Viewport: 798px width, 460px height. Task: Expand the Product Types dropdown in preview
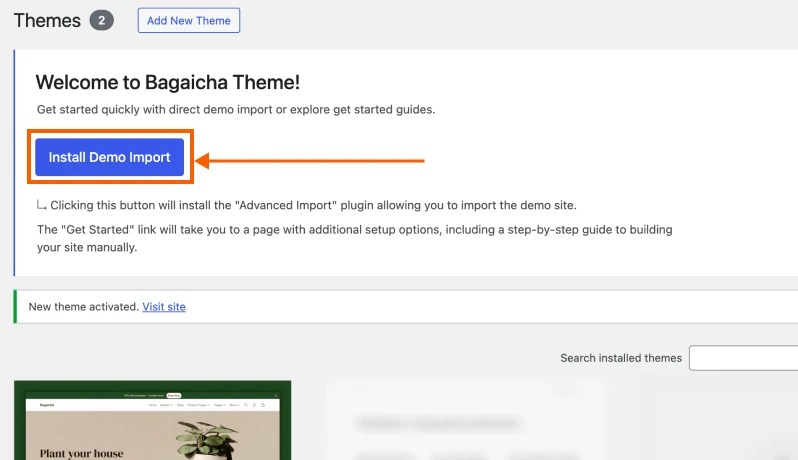point(197,405)
